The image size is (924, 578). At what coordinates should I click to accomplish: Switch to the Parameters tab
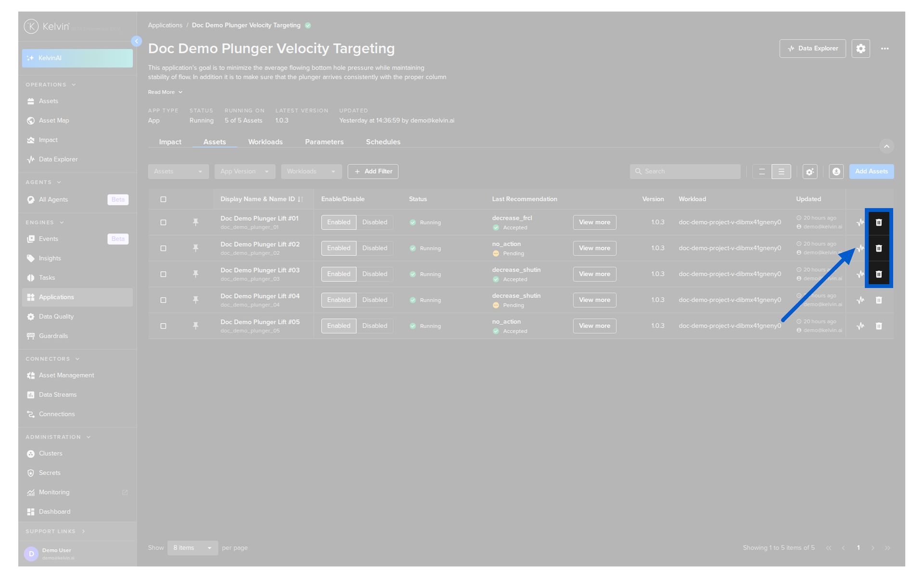pos(324,142)
